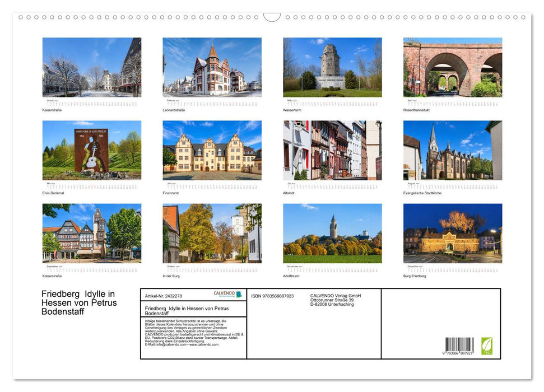Select the September Kaiserstraße half-timbered thumbnail
The image size is (544, 392).
coord(92,233)
